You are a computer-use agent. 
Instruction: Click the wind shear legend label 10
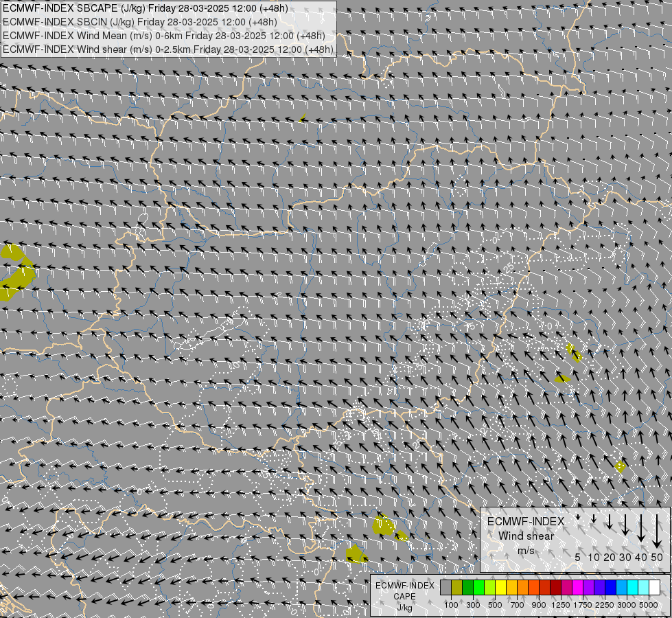coord(594,557)
